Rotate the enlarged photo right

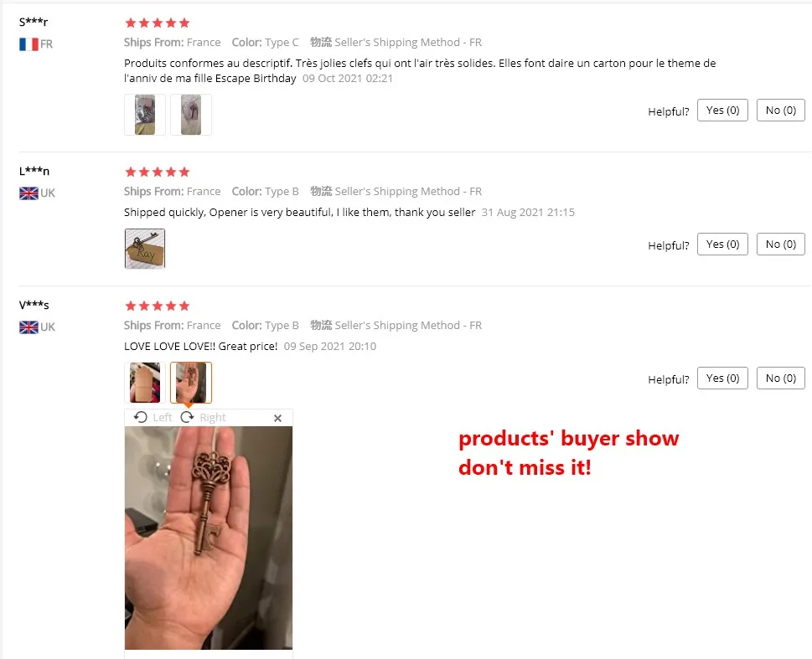203,417
